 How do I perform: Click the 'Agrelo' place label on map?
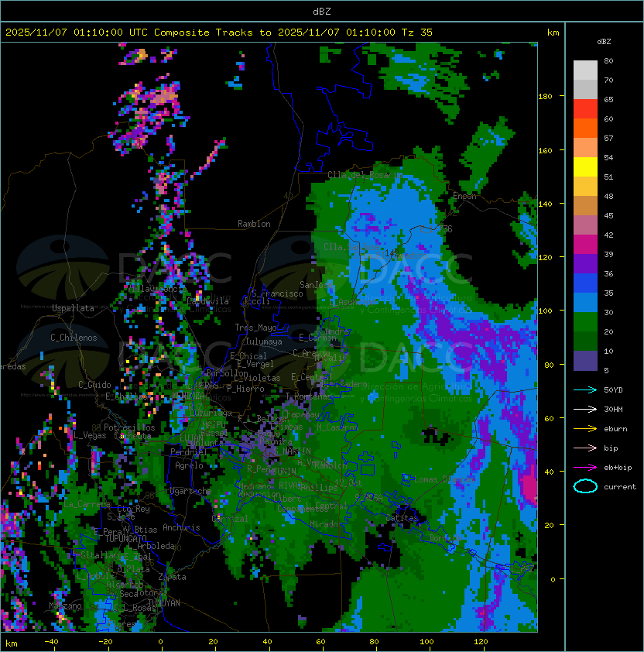point(189,465)
